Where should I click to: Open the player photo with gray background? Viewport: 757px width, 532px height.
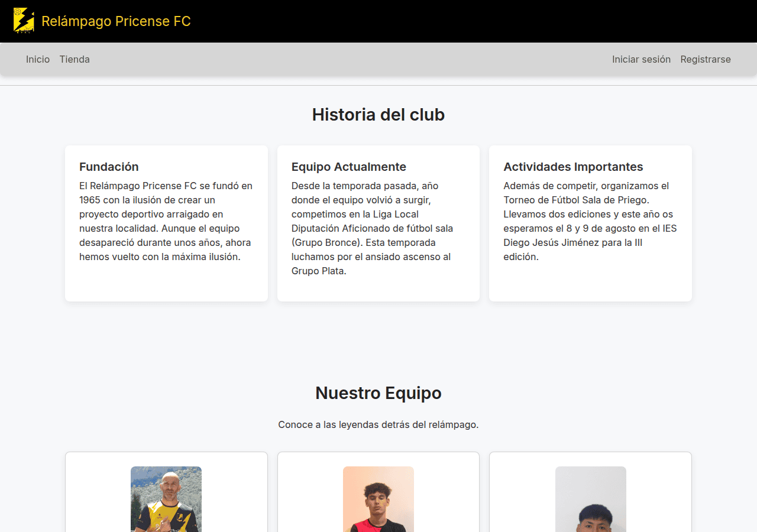click(591, 499)
